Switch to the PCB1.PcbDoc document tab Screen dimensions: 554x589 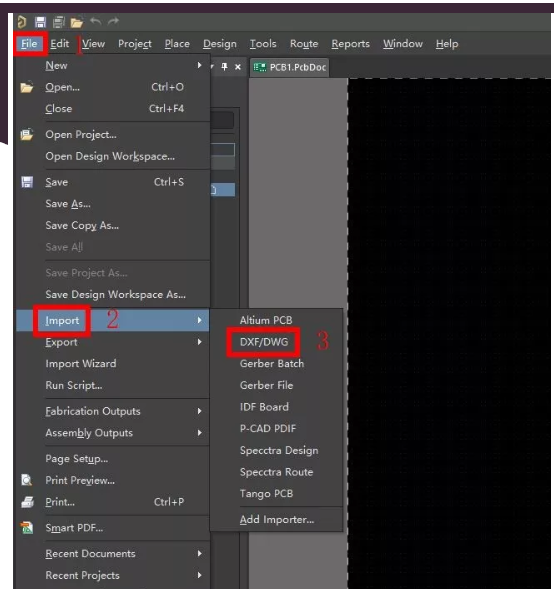tap(289, 67)
